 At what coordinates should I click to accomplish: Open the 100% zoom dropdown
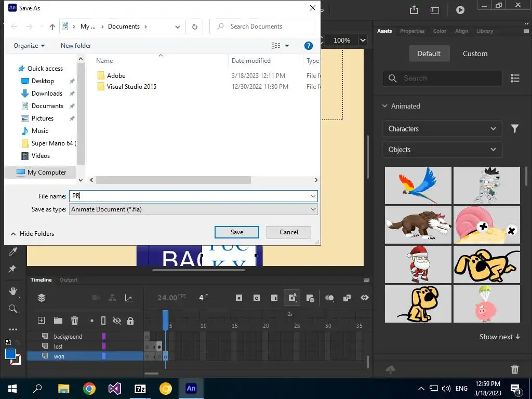coord(363,40)
